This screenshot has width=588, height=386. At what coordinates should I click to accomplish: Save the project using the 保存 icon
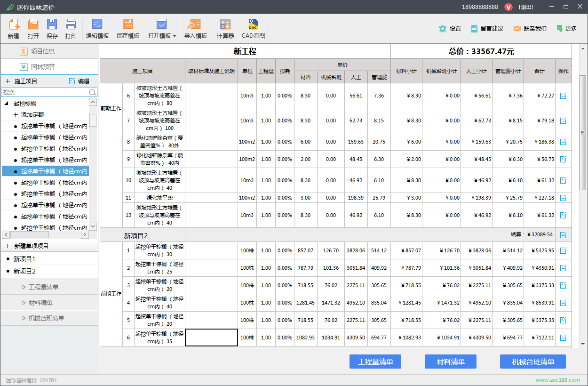(x=52, y=28)
